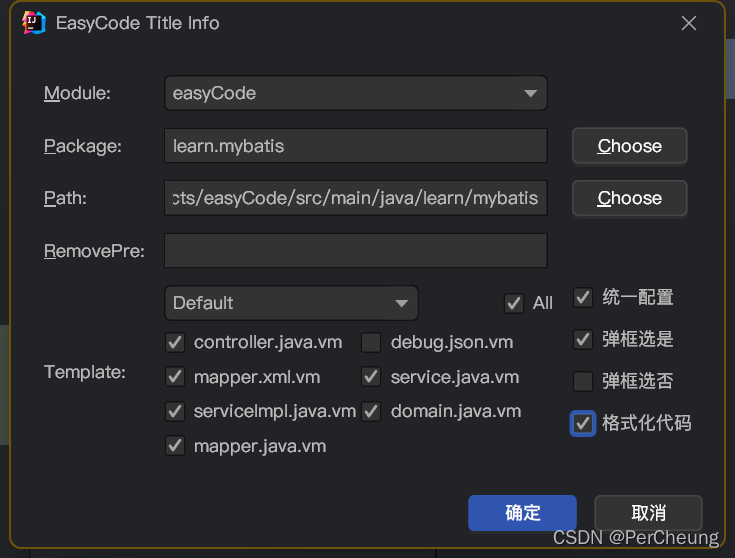Confirm with the 确定 button
Viewport: 735px width, 558px height.
[522, 513]
